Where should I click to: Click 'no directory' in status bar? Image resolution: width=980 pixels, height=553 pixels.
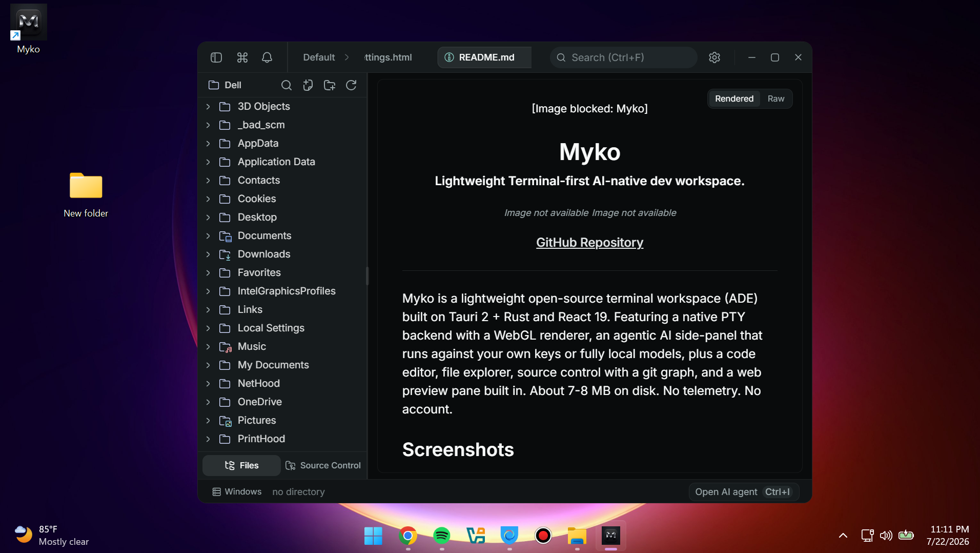pos(299,492)
